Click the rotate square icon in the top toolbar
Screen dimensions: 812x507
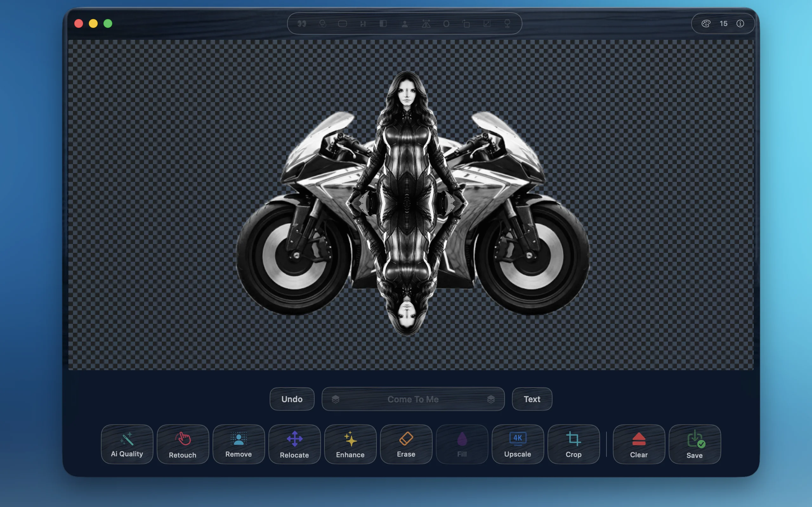coord(466,23)
